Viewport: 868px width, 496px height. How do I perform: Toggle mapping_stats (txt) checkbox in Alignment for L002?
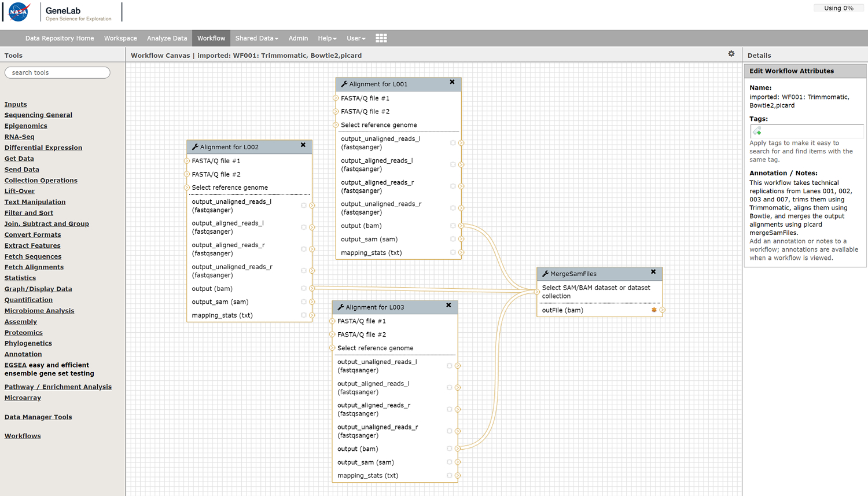[303, 315]
